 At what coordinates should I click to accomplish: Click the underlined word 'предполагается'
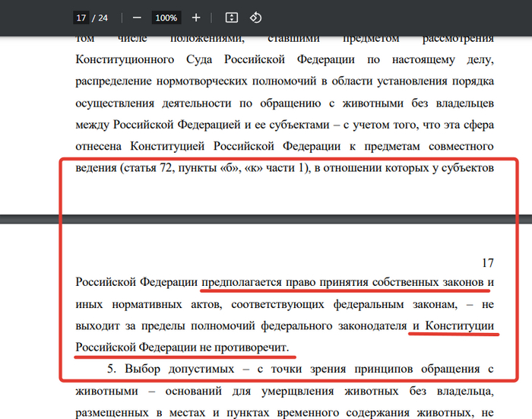click(x=242, y=282)
